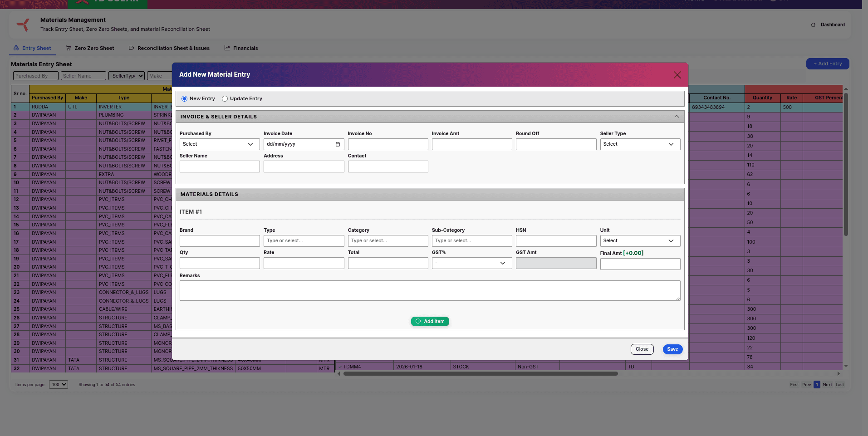Open the Seller Type dropdown in dialog
868x436 pixels.
point(640,144)
